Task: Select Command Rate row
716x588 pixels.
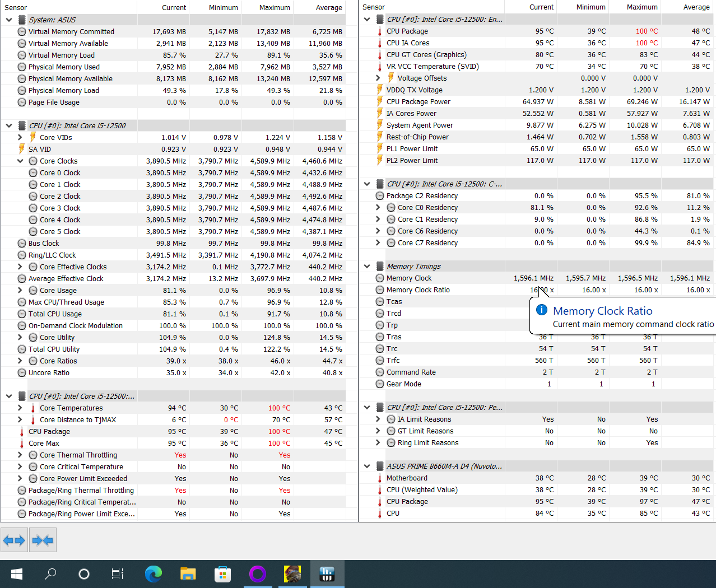Action: [x=537, y=372]
